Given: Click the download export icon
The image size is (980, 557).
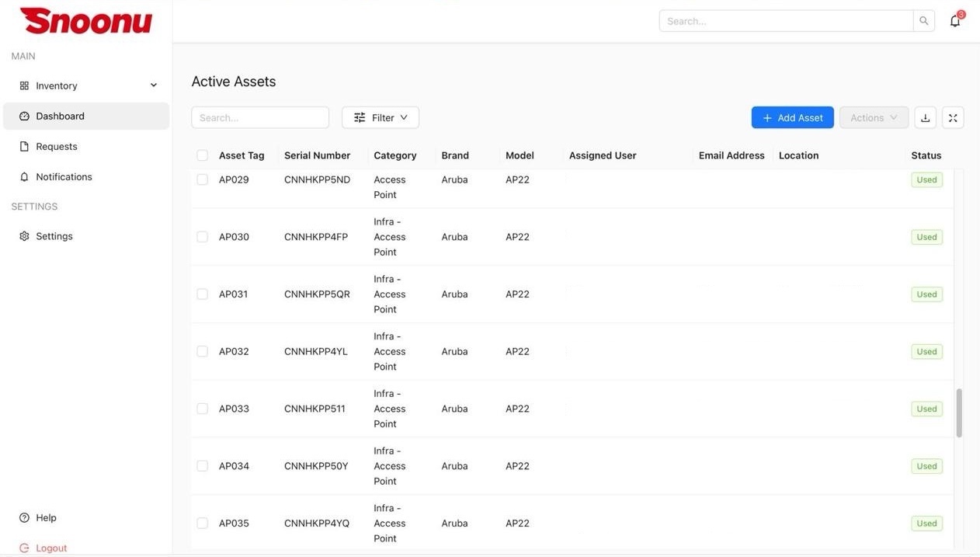Looking at the screenshot, I should tap(925, 118).
